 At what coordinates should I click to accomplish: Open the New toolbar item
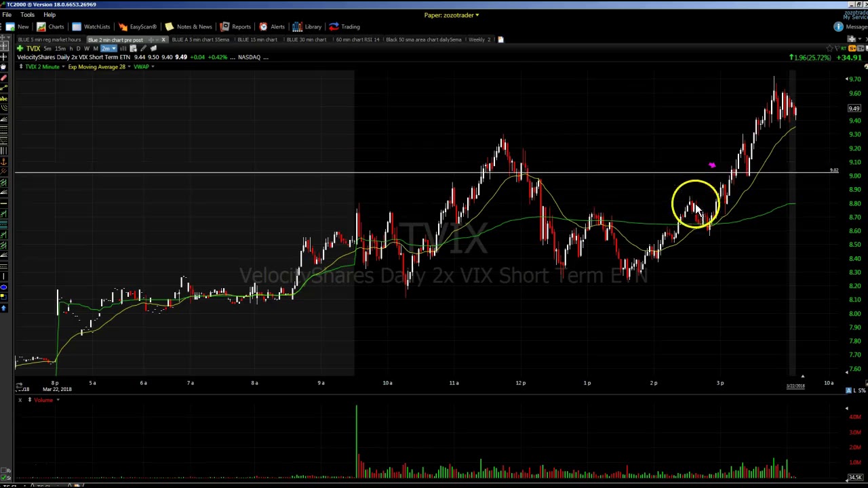pyautogui.click(x=17, y=26)
